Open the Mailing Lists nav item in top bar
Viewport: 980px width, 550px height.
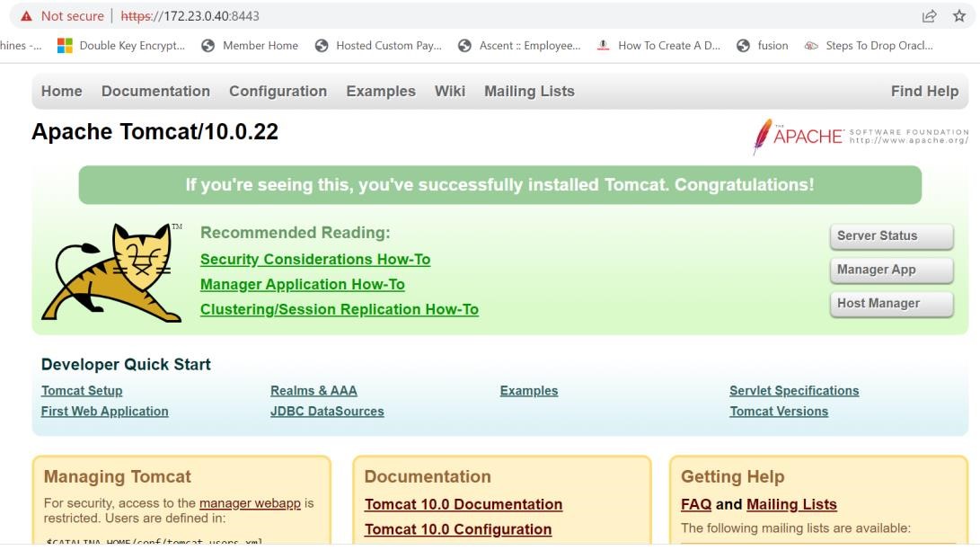point(529,92)
